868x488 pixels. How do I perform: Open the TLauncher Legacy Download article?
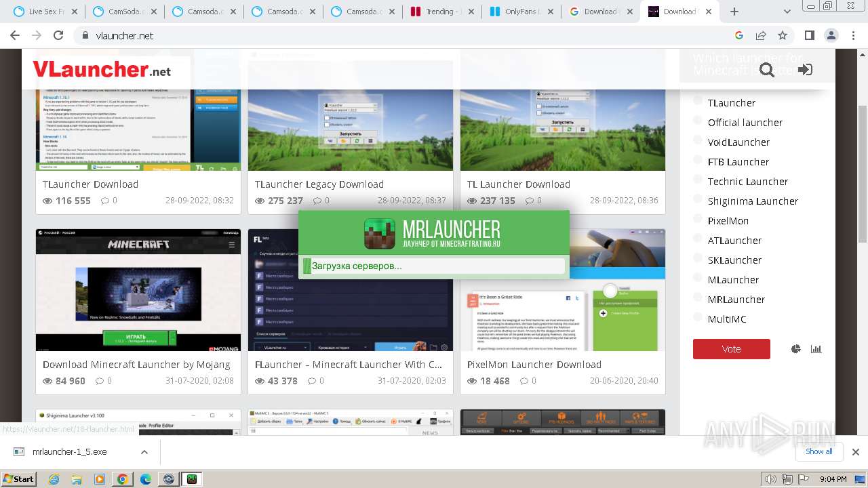(x=319, y=184)
